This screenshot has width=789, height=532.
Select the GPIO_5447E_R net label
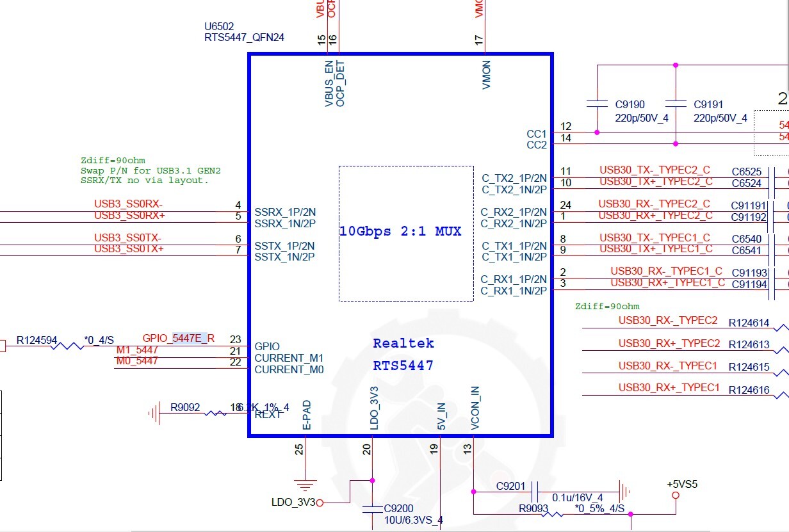click(179, 338)
